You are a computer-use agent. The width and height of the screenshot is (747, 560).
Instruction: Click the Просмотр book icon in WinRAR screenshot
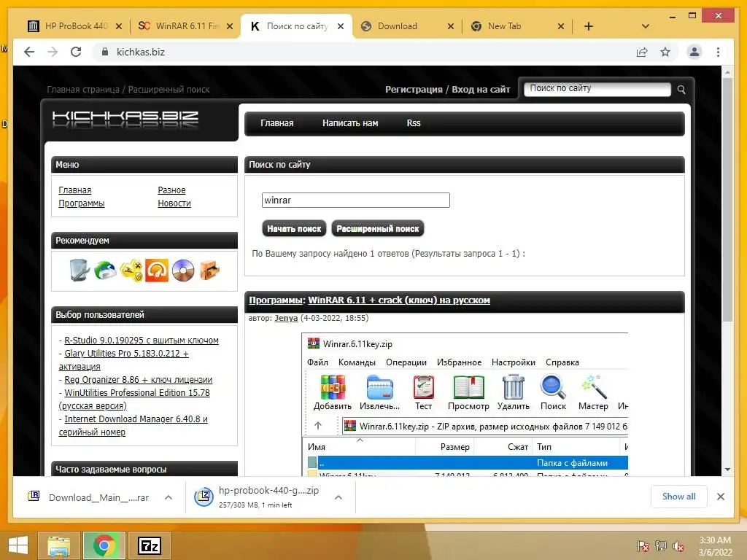tap(469, 387)
